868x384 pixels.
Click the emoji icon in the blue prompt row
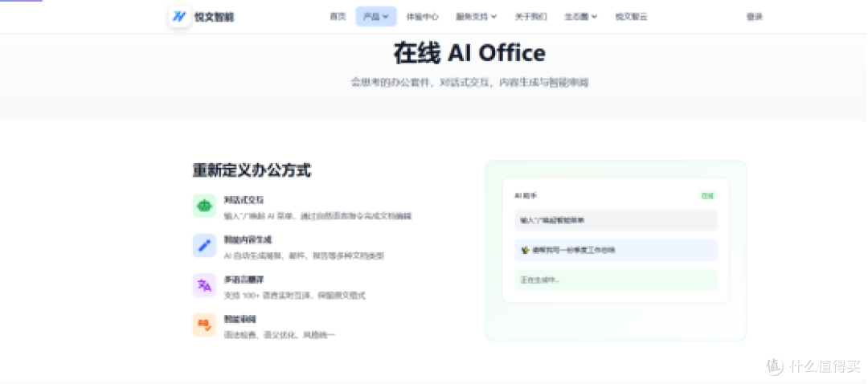click(x=526, y=250)
